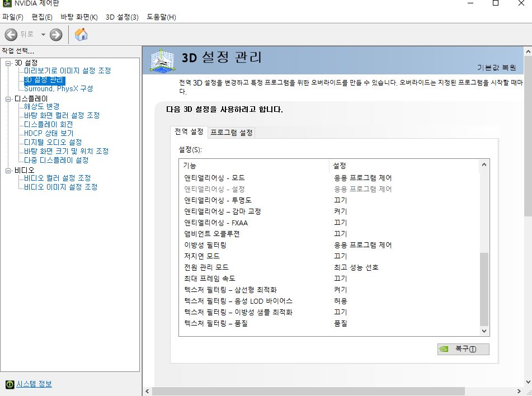The height and width of the screenshot is (396, 532).
Task: Open 디지털 오디오 설정 page
Action: (x=53, y=142)
